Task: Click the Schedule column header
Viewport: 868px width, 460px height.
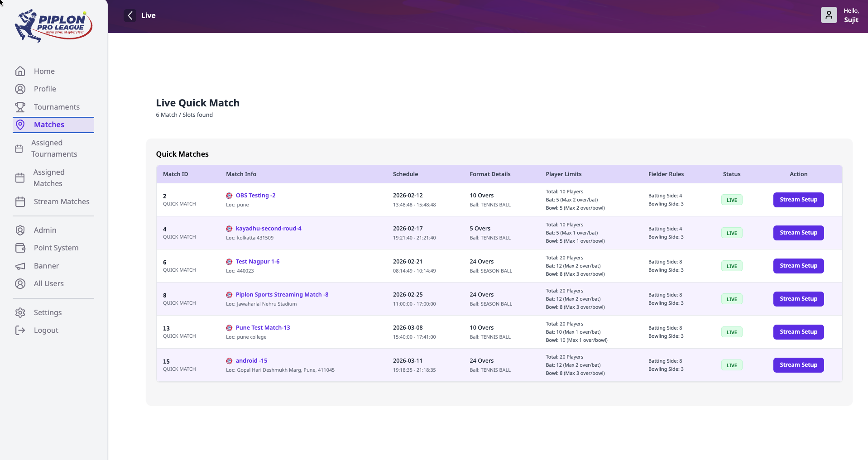Action: click(x=405, y=174)
